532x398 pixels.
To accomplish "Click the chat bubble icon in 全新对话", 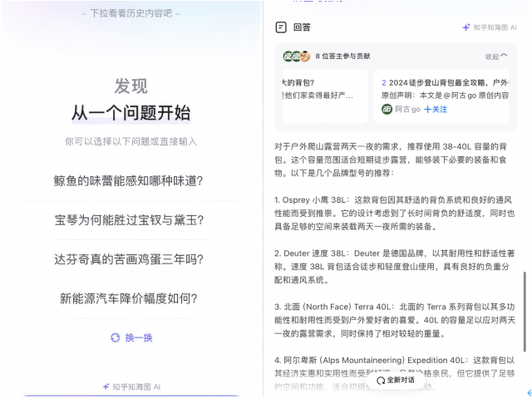I will [x=381, y=381].
